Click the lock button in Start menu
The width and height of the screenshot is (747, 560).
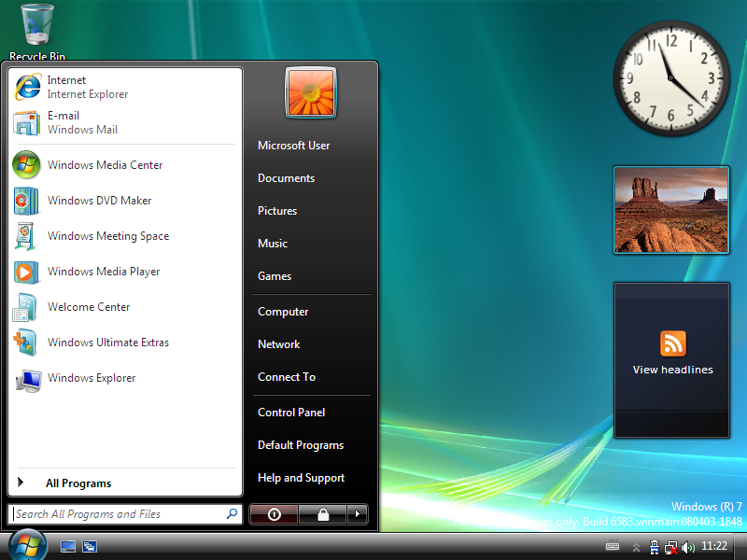click(x=323, y=514)
